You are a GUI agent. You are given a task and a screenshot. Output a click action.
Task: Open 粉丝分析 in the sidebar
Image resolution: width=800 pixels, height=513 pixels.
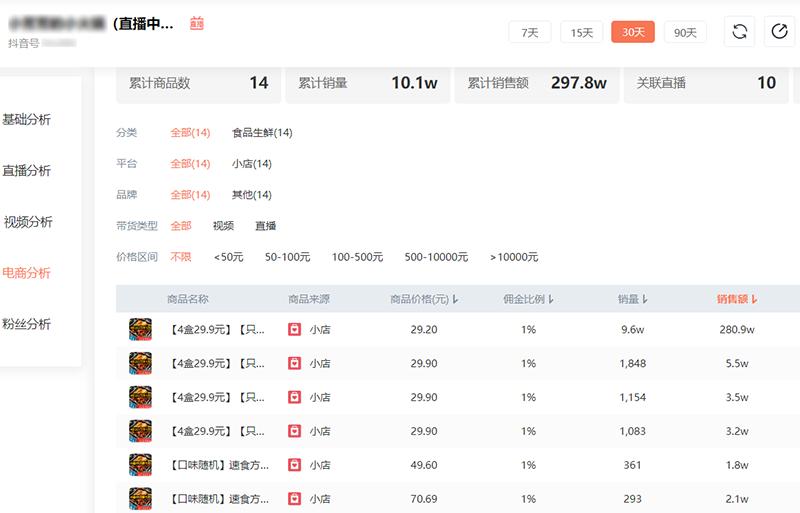(x=27, y=324)
